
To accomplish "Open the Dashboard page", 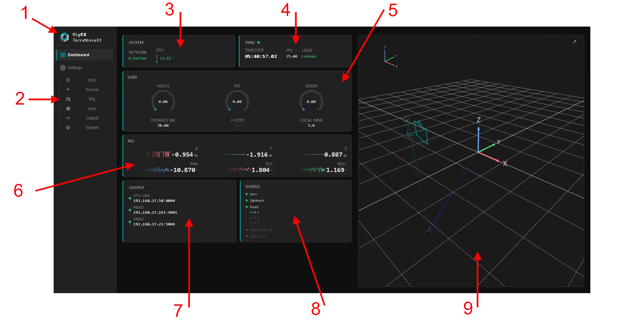I will [85, 55].
